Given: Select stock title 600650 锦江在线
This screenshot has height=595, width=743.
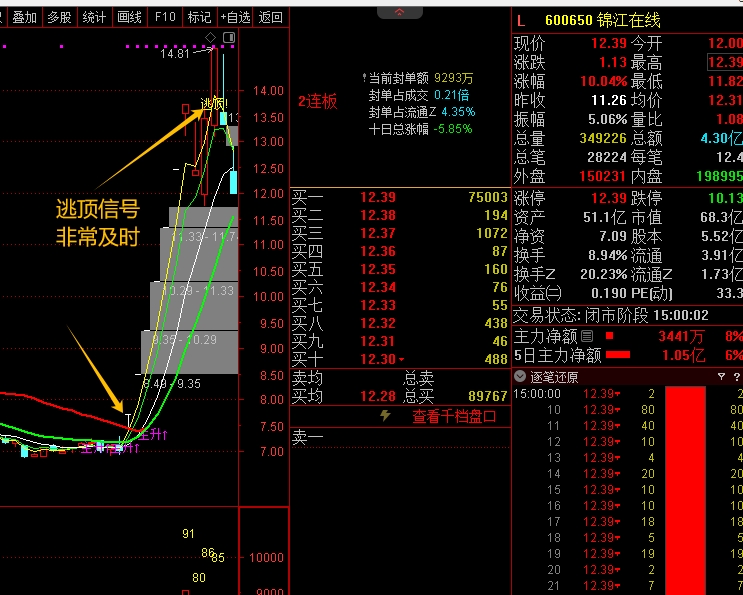Looking at the screenshot, I should point(603,20).
